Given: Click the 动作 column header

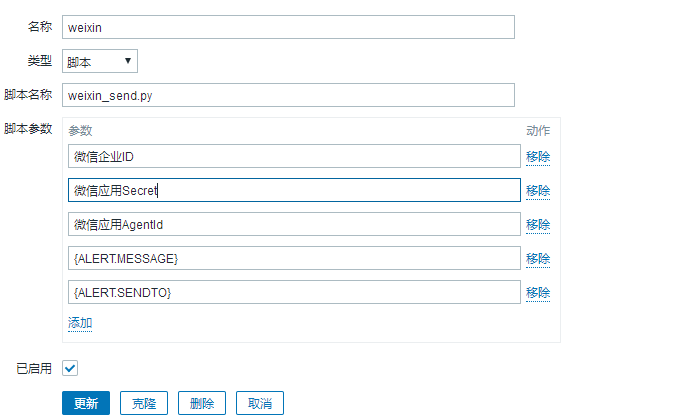Looking at the screenshot, I should [x=538, y=131].
